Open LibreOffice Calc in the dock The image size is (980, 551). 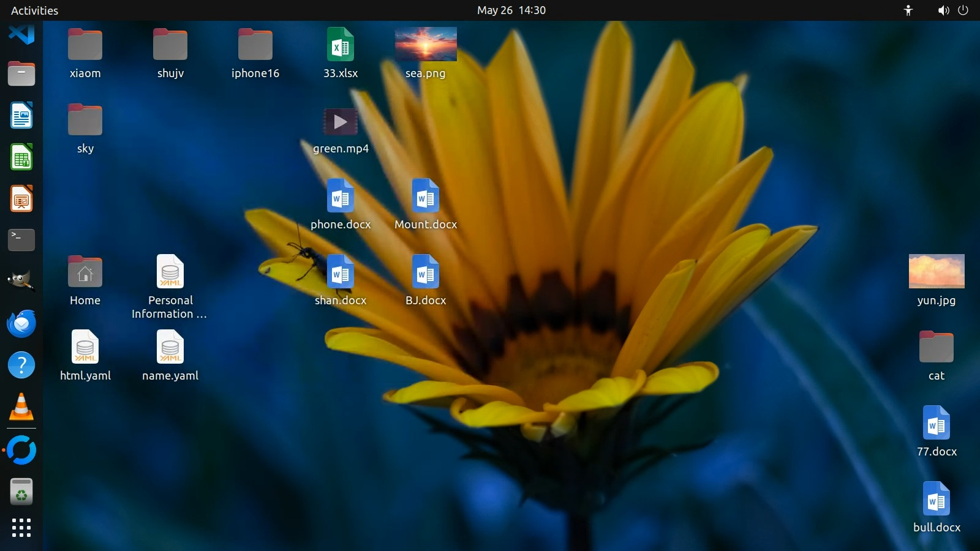click(x=21, y=157)
